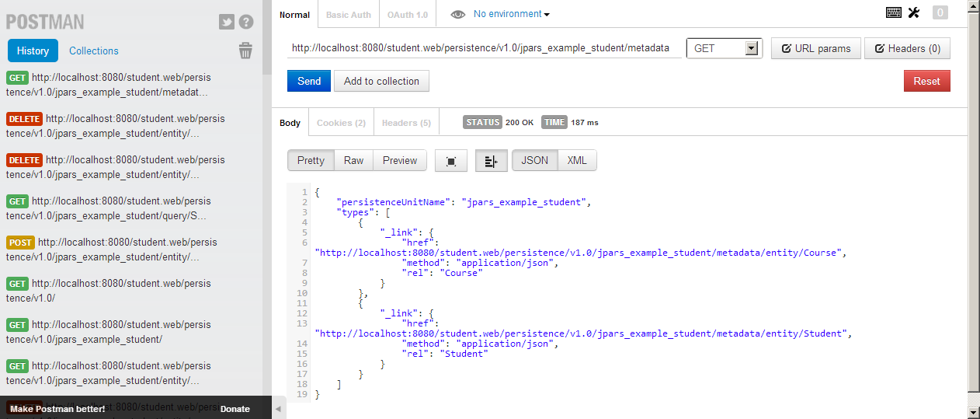Viewport: 980px width, 419px height.
Task: Switch to History tab
Action: (x=33, y=51)
